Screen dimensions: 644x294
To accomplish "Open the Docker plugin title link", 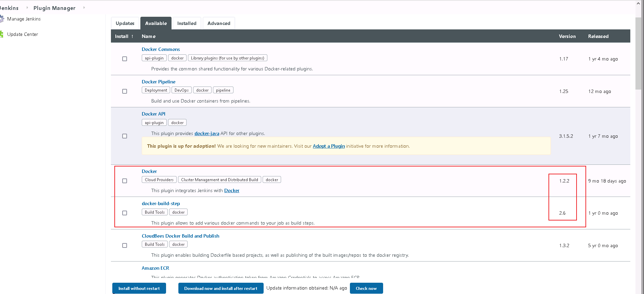I will pyautogui.click(x=149, y=171).
